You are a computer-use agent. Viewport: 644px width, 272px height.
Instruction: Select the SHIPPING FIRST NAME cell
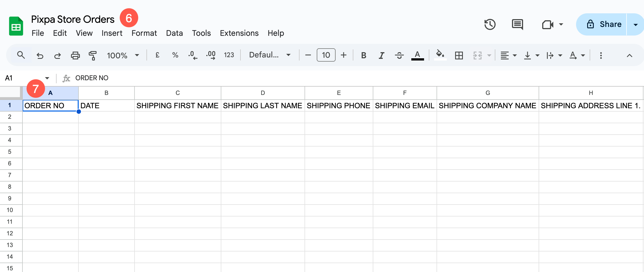point(178,105)
